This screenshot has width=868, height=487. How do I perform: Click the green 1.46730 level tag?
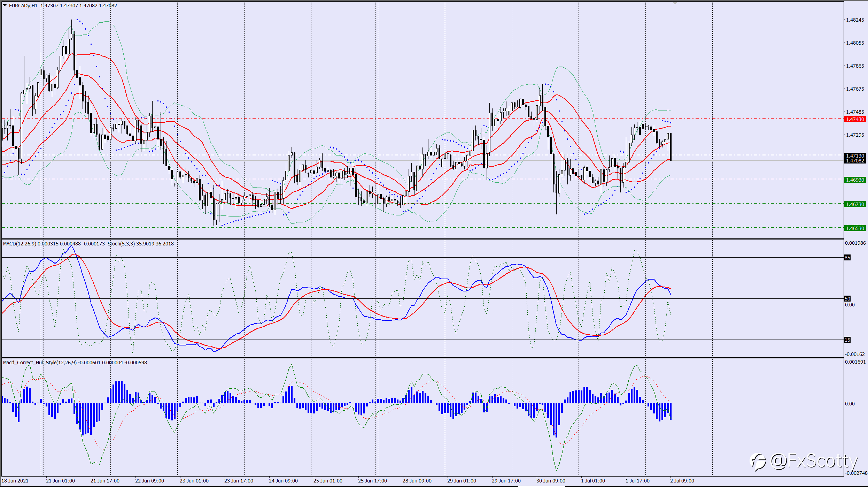(855, 204)
